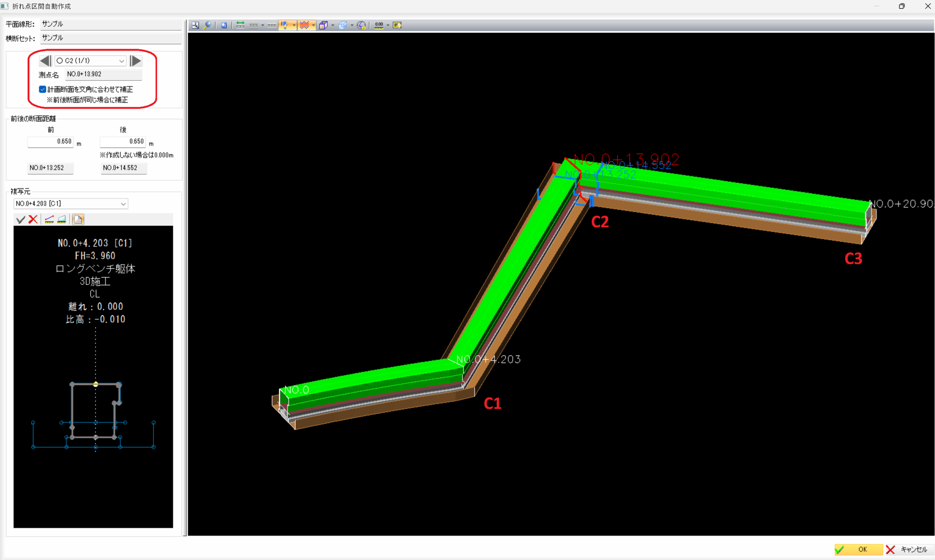Click the 3D box view icon
The height and width of the screenshot is (560, 935).
coord(323,25)
